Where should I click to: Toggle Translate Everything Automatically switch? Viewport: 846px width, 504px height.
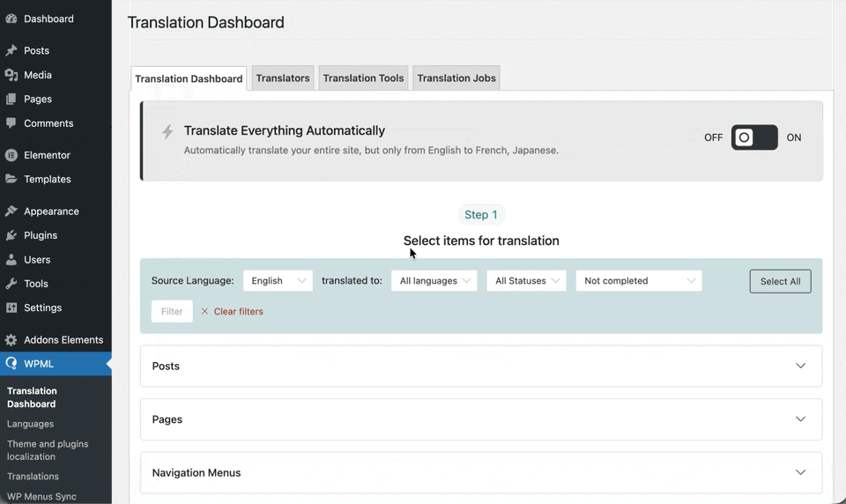click(x=754, y=137)
